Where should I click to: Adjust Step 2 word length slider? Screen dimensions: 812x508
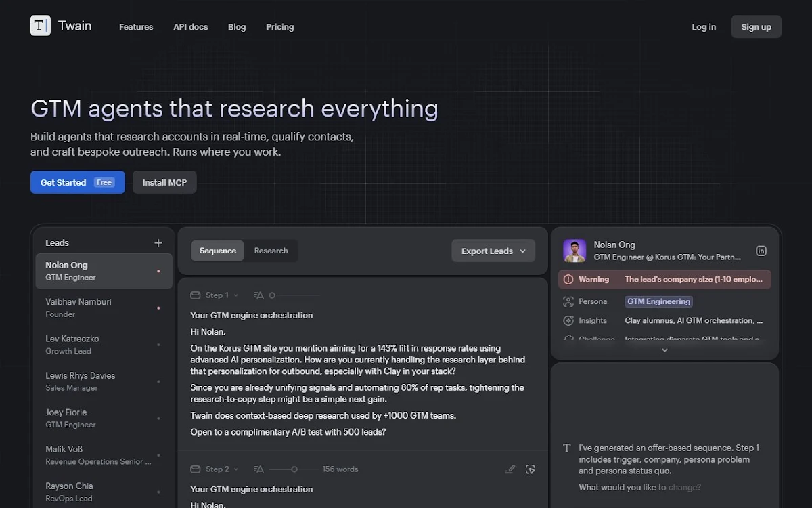294,469
